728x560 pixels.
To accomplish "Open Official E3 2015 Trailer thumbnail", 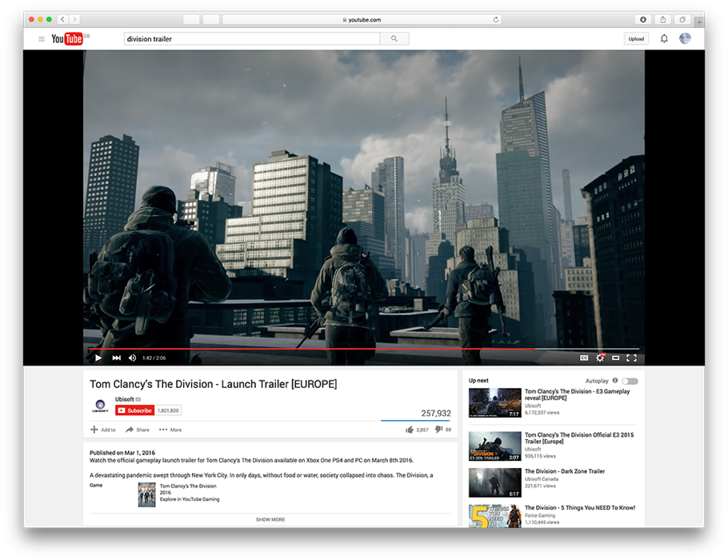I will [x=495, y=446].
